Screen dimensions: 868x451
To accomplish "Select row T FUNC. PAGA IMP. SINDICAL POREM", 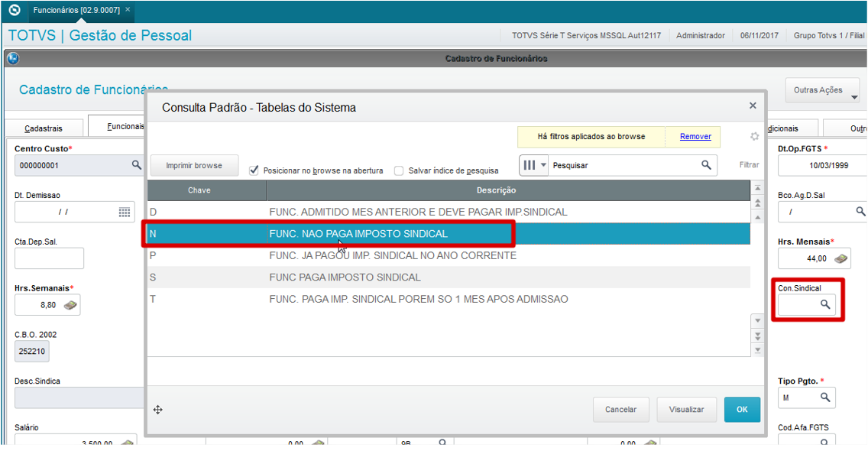I will tap(449, 299).
